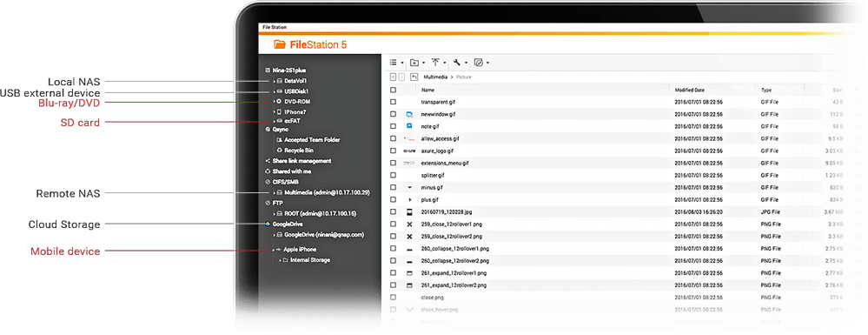Viewport: 868px width, 335px height.
Task: Expand the exFAT tree arrow
Action: pyautogui.click(x=274, y=121)
